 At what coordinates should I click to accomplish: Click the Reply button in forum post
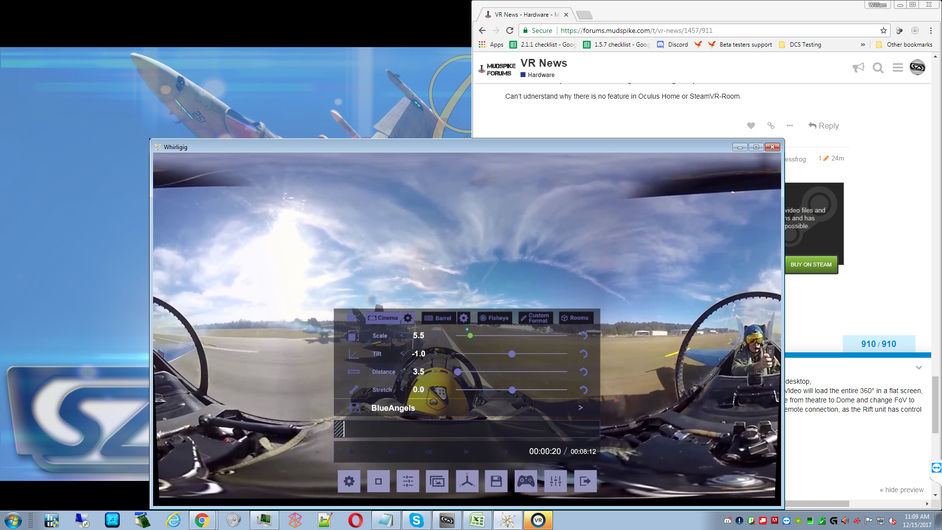coord(824,126)
